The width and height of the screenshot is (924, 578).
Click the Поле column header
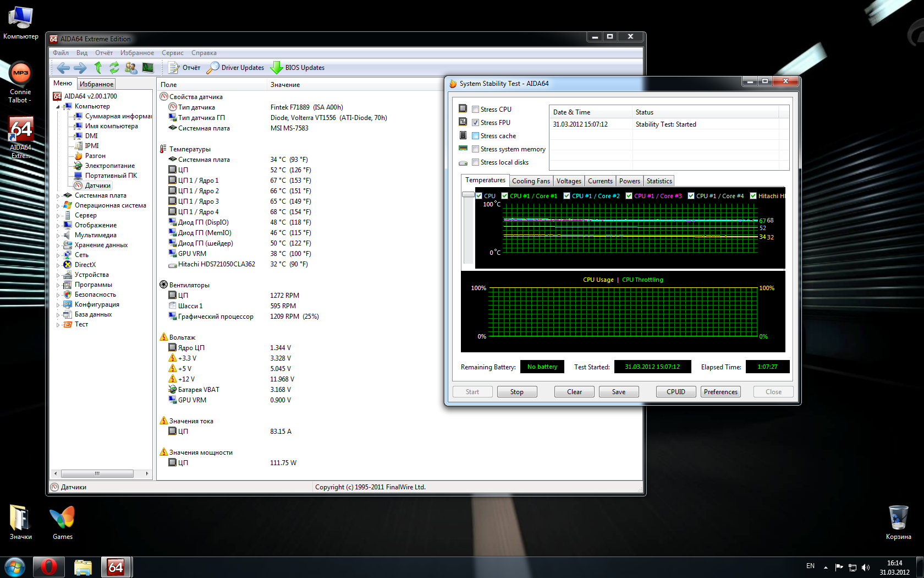click(x=212, y=85)
